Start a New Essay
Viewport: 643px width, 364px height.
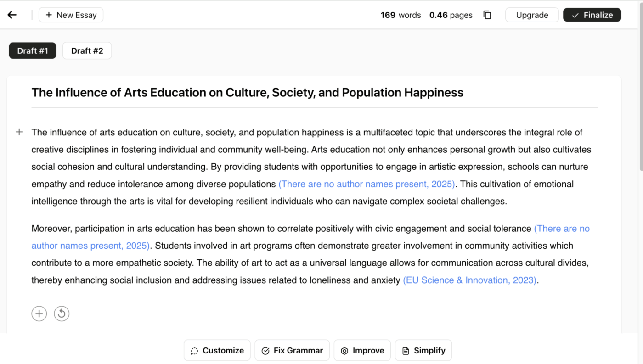tap(71, 15)
